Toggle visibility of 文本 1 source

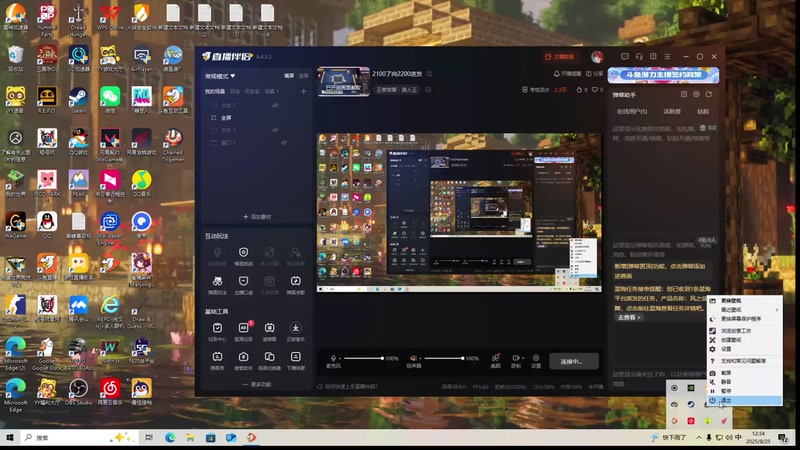coord(276,130)
